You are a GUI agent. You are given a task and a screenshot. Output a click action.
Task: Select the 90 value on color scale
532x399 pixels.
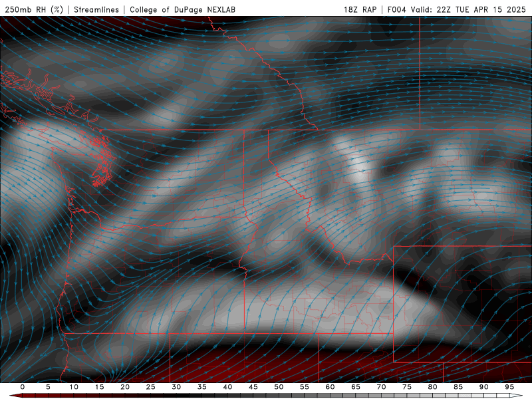[x=484, y=387]
